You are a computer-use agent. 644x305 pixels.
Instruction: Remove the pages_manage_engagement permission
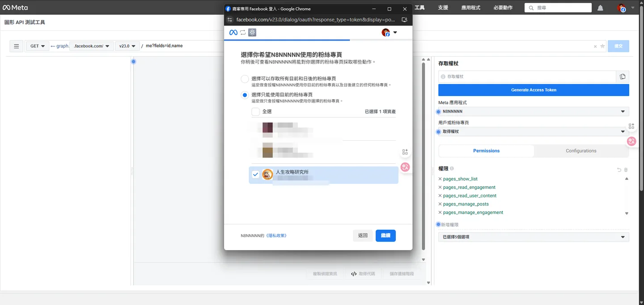(x=440, y=213)
